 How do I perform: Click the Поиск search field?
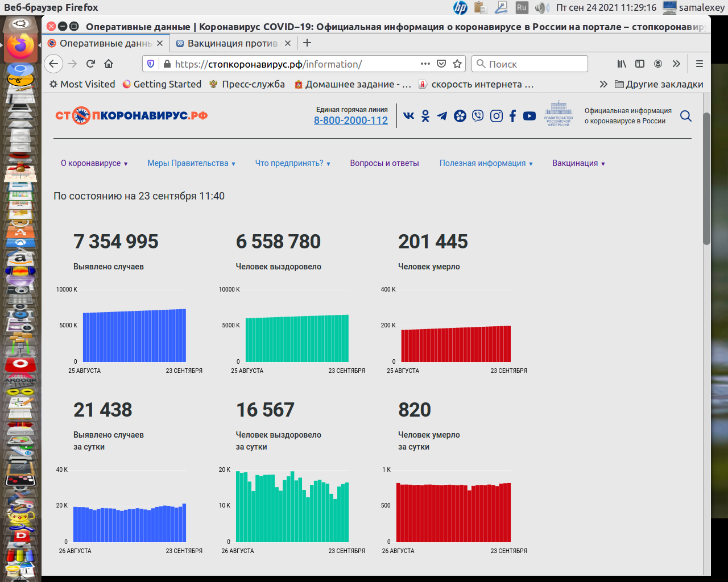pos(530,64)
